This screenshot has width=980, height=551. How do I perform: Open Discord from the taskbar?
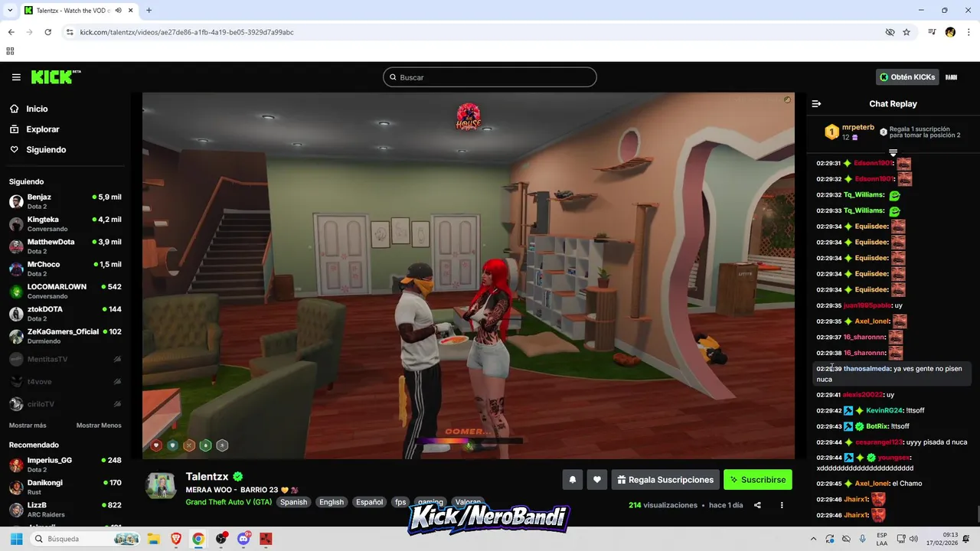(244, 539)
